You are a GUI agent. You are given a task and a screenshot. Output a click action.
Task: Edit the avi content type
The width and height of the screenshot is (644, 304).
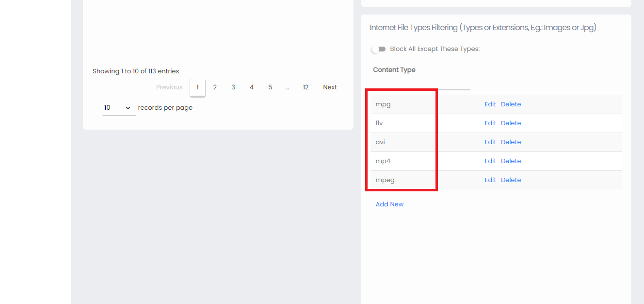[x=490, y=142]
